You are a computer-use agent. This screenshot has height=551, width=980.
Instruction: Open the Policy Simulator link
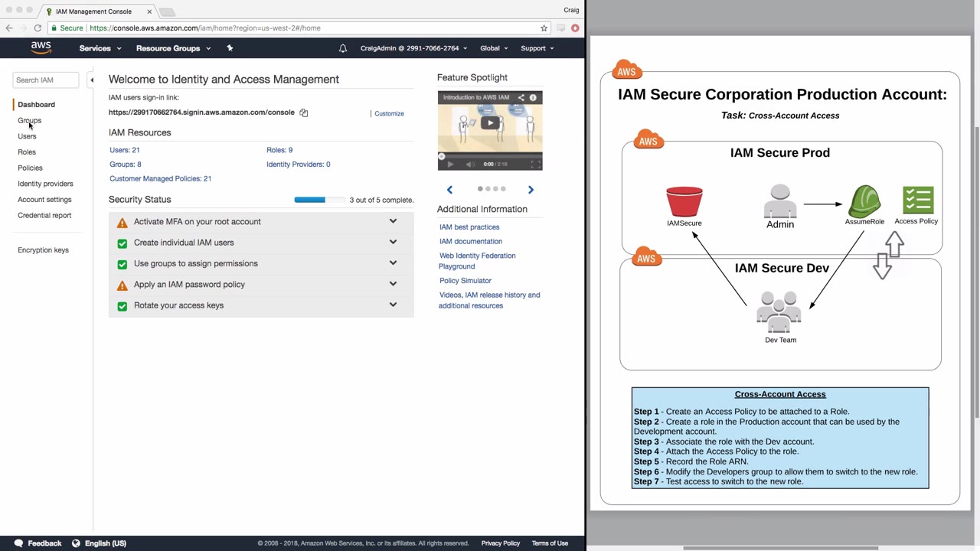[465, 281]
